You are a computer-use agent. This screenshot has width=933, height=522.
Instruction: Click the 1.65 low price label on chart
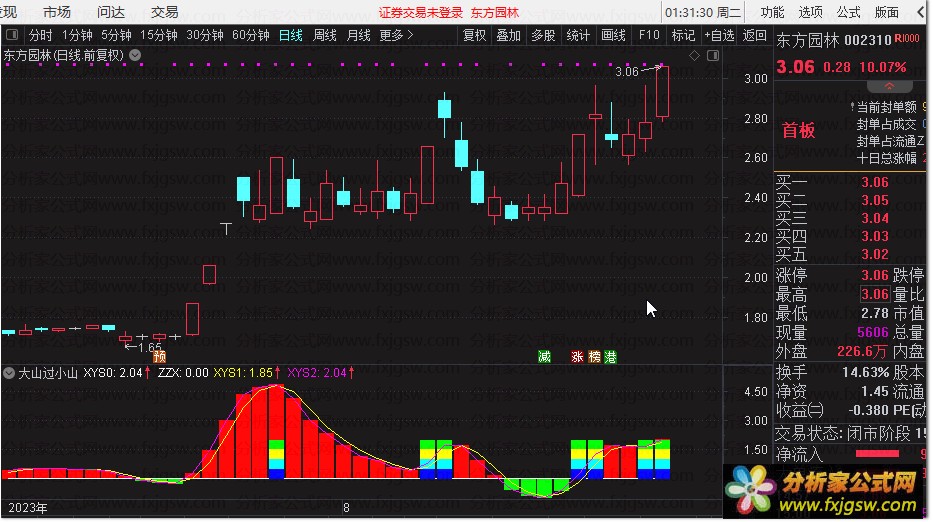[x=150, y=348]
